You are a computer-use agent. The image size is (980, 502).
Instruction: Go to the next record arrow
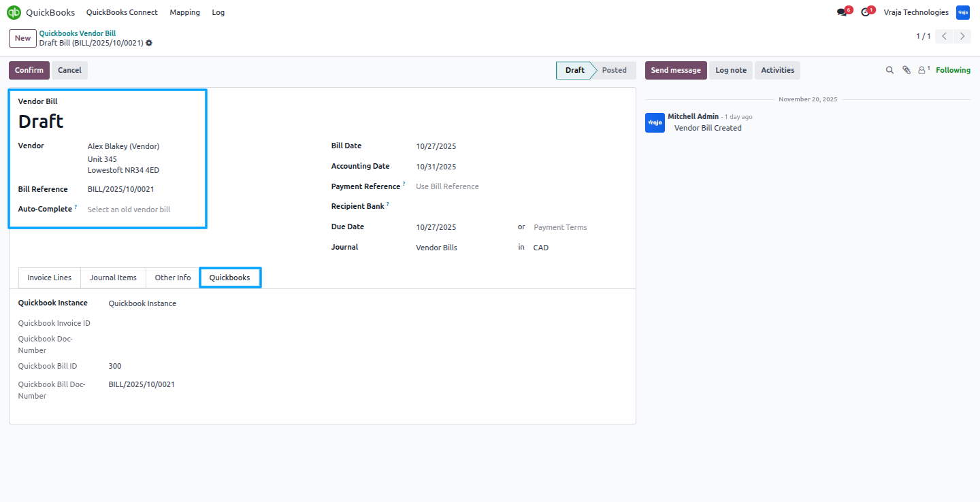(x=962, y=37)
